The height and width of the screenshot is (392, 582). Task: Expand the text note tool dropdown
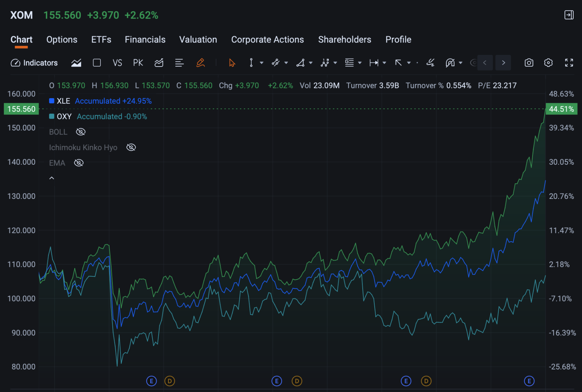tap(360, 63)
